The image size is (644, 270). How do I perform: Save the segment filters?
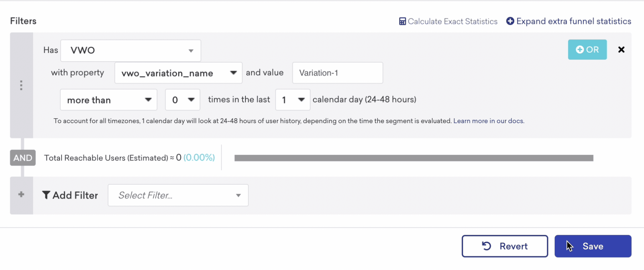point(592,246)
